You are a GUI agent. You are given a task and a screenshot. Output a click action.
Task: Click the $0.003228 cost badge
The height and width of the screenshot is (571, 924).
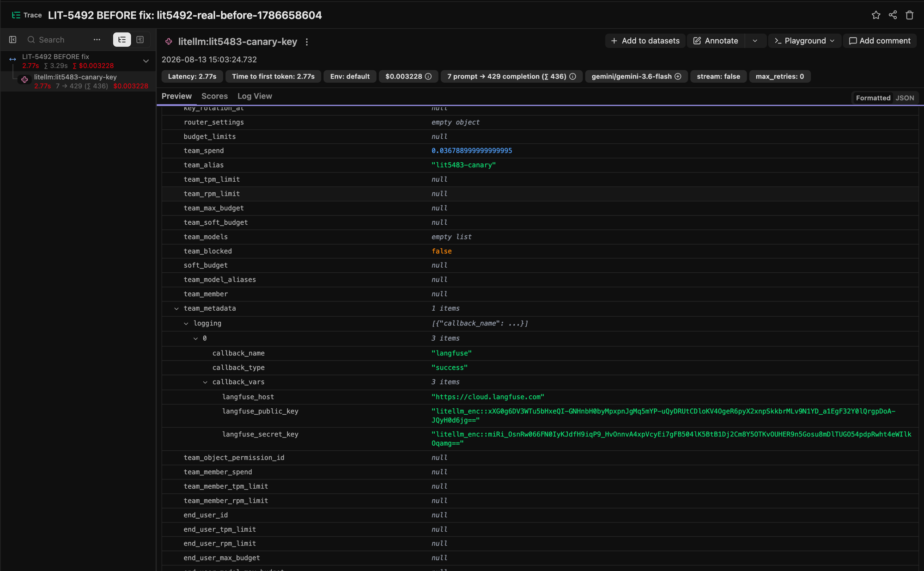pyautogui.click(x=408, y=76)
